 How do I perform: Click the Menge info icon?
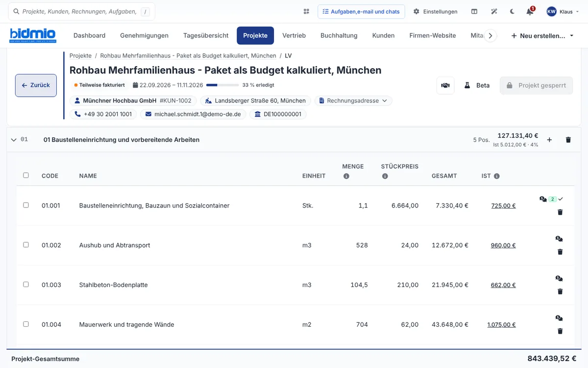[346, 176]
